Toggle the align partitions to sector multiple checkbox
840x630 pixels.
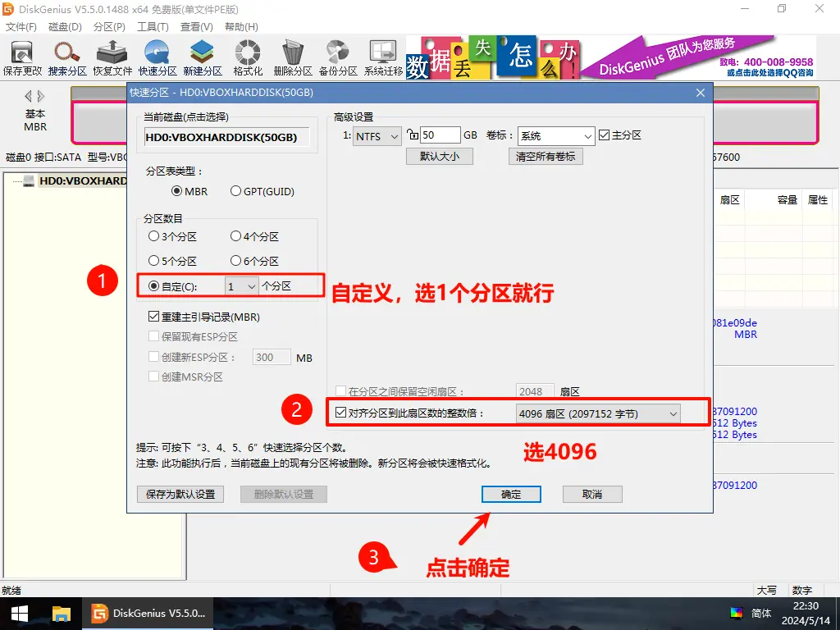(x=409, y=413)
